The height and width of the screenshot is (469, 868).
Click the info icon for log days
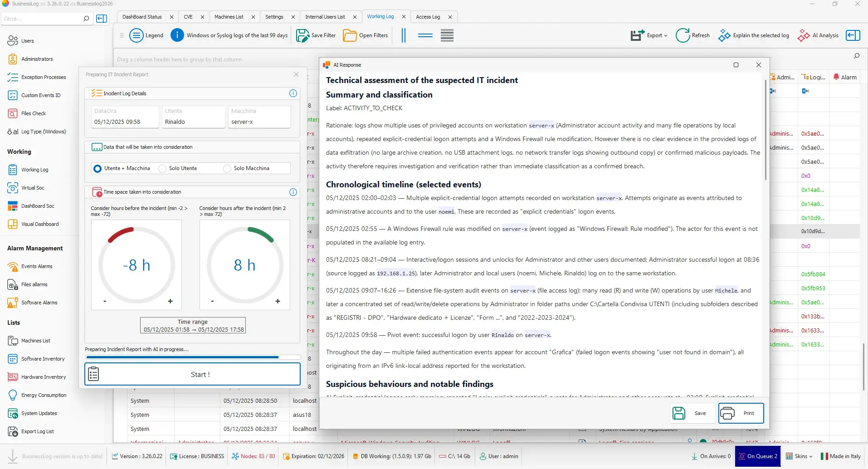pyautogui.click(x=177, y=35)
